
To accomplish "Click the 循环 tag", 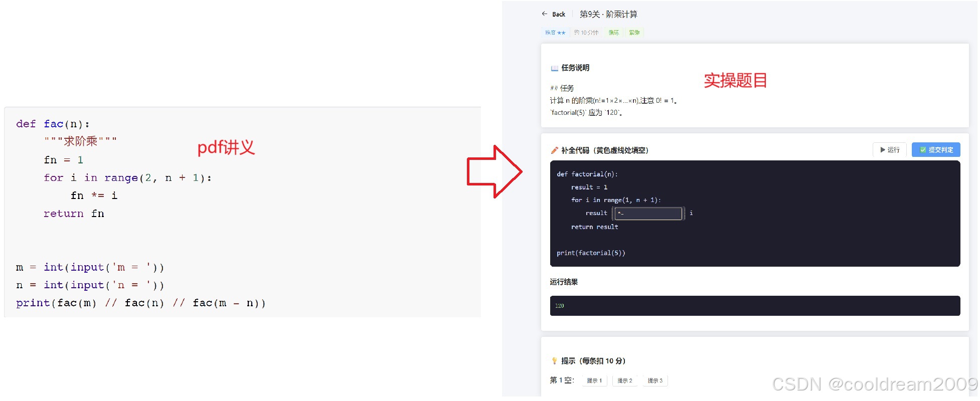I will tap(613, 33).
